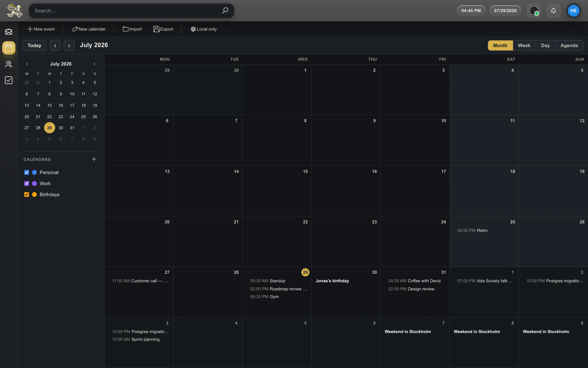This screenshot has width=588, height=368.
Task: Open the Mail inbox sidebar icon
Action: click(x=9, y=32)
